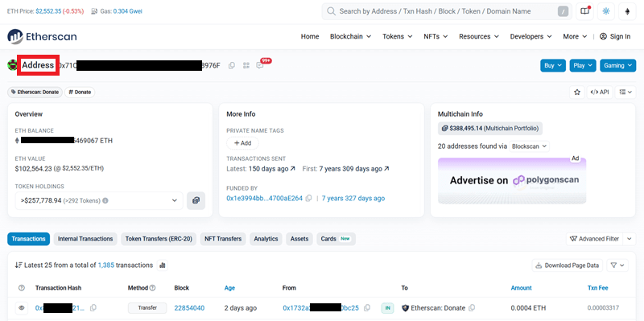Open block 22854040

189,308
